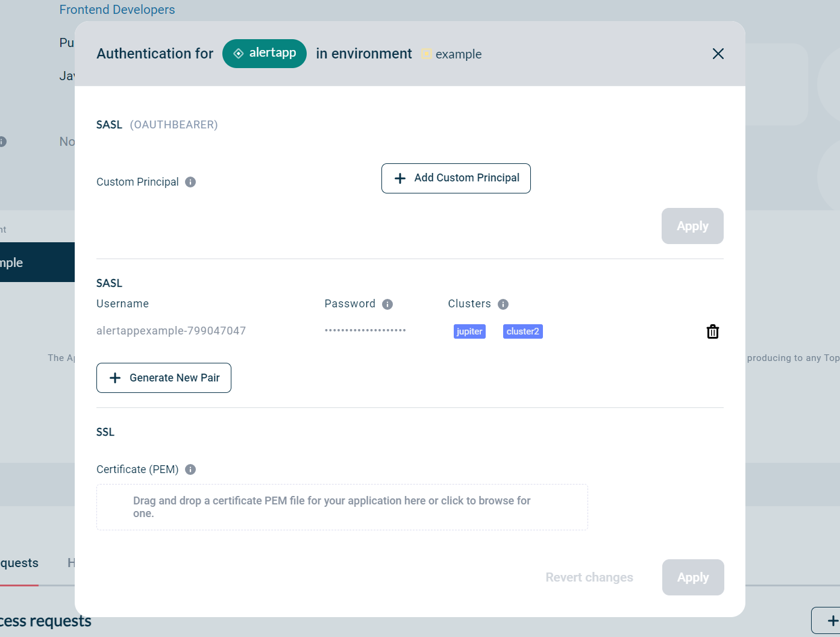Image resolution: width=840 pixels, height=637 pixels.
Task: Open the Frontend Developers link
Action: point(117,9)
